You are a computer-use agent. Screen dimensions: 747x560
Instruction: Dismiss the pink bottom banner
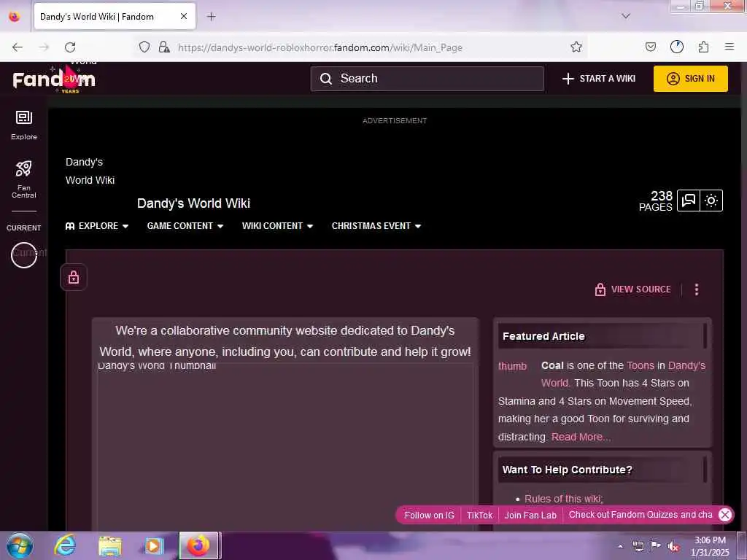pyautogui.click(x=725, y=515)
